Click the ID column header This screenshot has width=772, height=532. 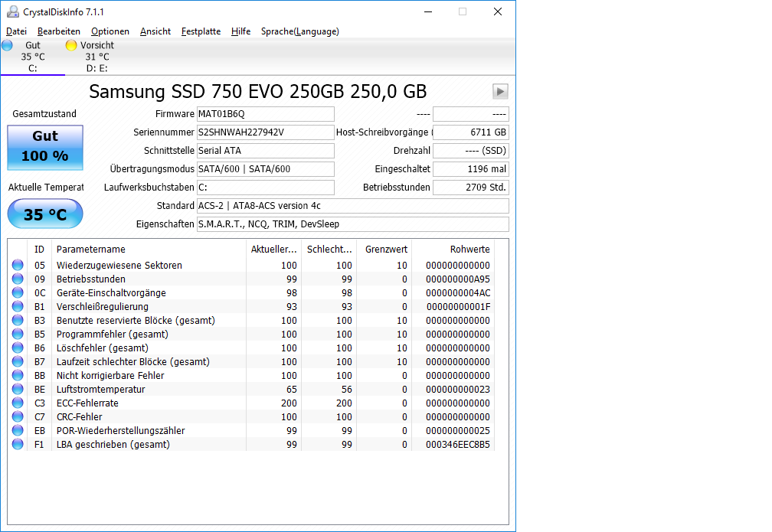pyautogui.click(x=39, y=250)
